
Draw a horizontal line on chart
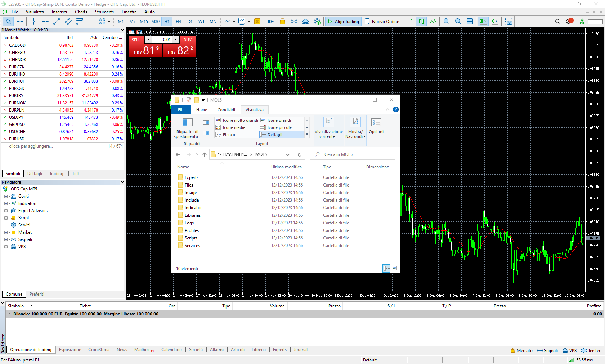[x=45, y=22]
